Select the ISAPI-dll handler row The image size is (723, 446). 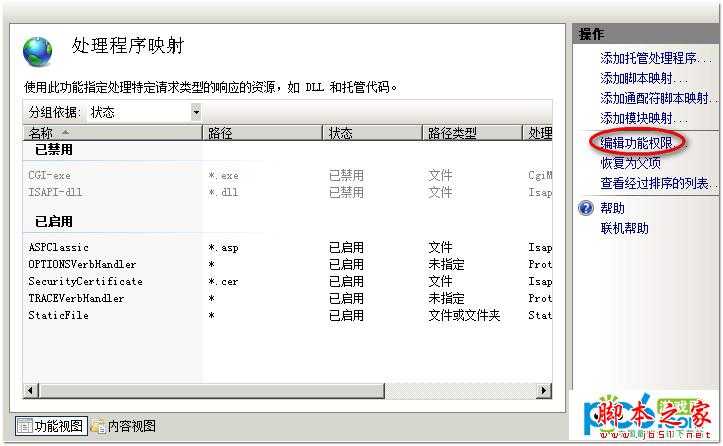(288, 192)
